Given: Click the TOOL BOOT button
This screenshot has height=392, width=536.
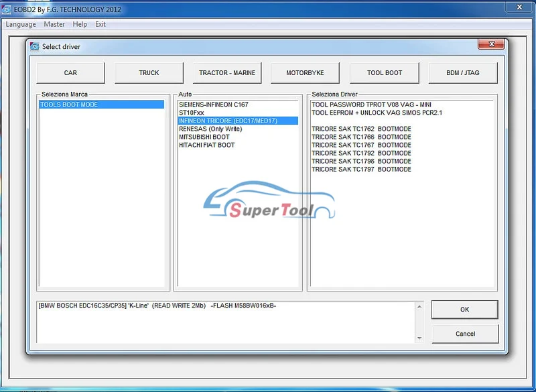Looking at the screenshot, I should point(385,73).
